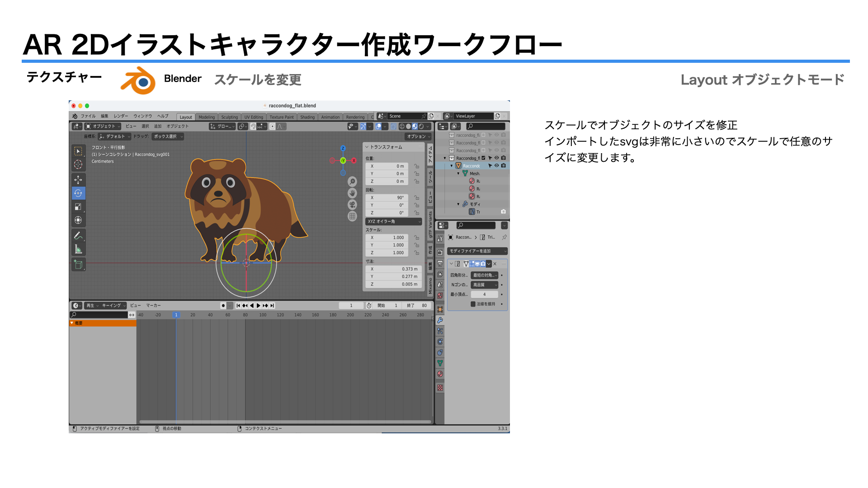Toggle the camera view icon in the viewport
Image resolution: width=868 pixels, height=488 pixels.
[352, 205]
